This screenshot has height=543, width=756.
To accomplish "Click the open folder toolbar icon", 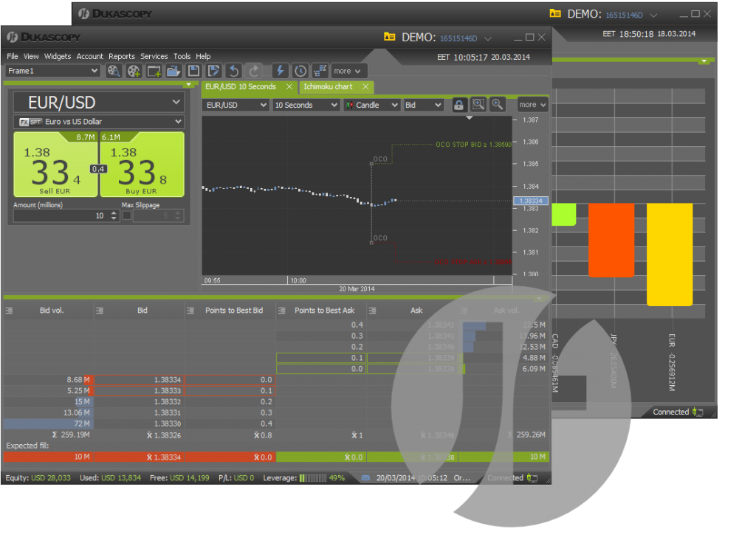I will 173,71.
